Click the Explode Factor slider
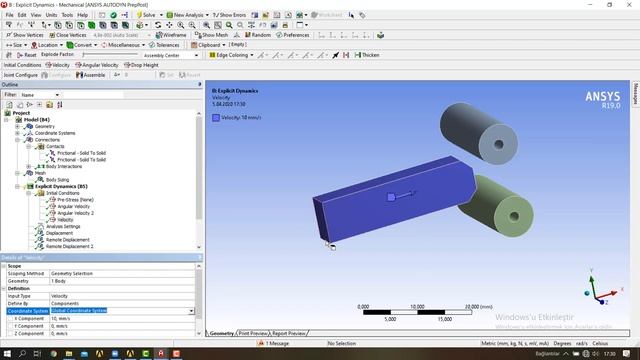640x360 pixels. coord(110,54)
